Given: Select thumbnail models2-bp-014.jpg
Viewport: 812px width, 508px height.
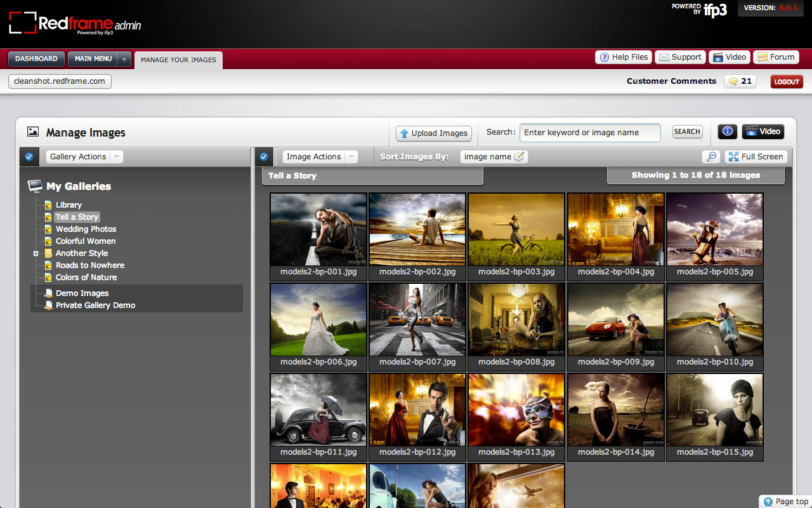Looking at the screenshot, I should [616, 410].
